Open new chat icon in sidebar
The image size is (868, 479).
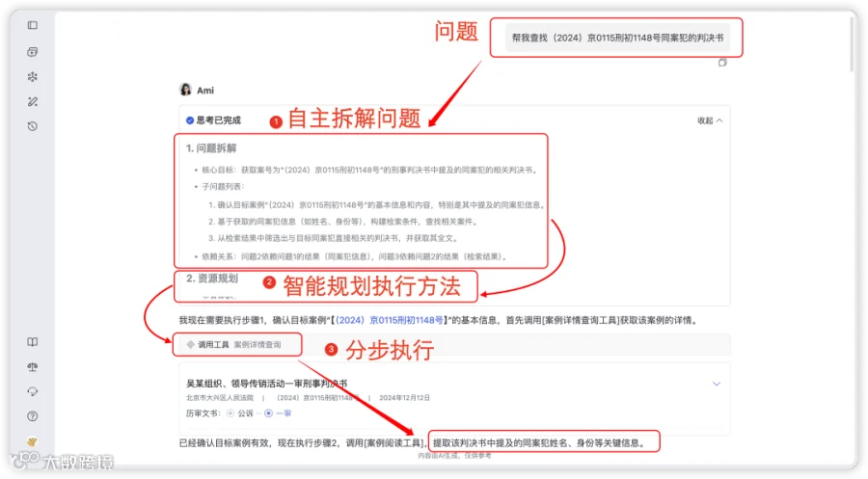point(33,52)
